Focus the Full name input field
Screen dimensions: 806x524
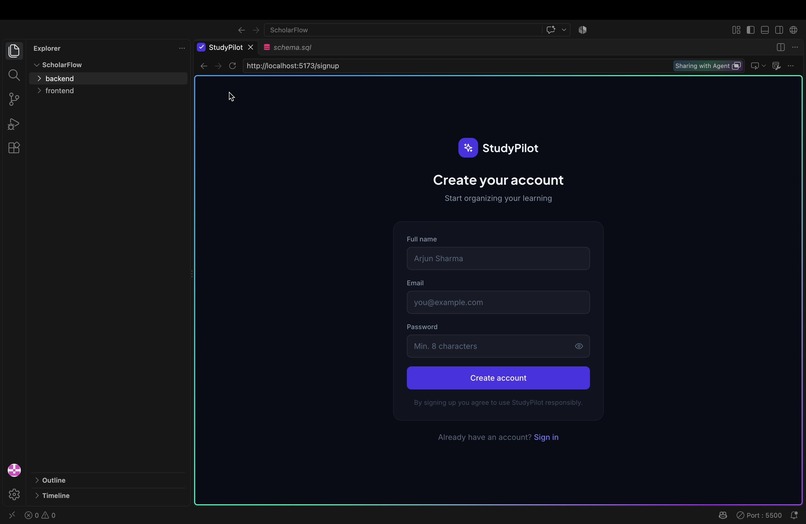pos(498,259)
